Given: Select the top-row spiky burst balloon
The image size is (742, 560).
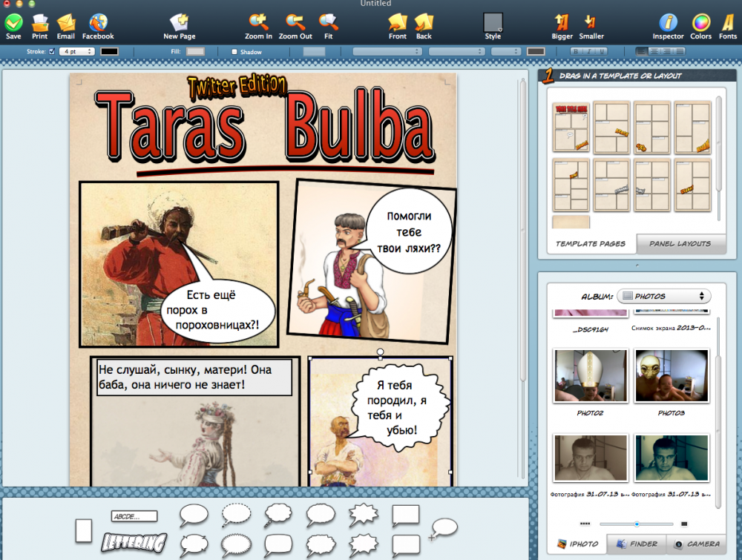Looking at the screenshot, I should pos(364,515).
